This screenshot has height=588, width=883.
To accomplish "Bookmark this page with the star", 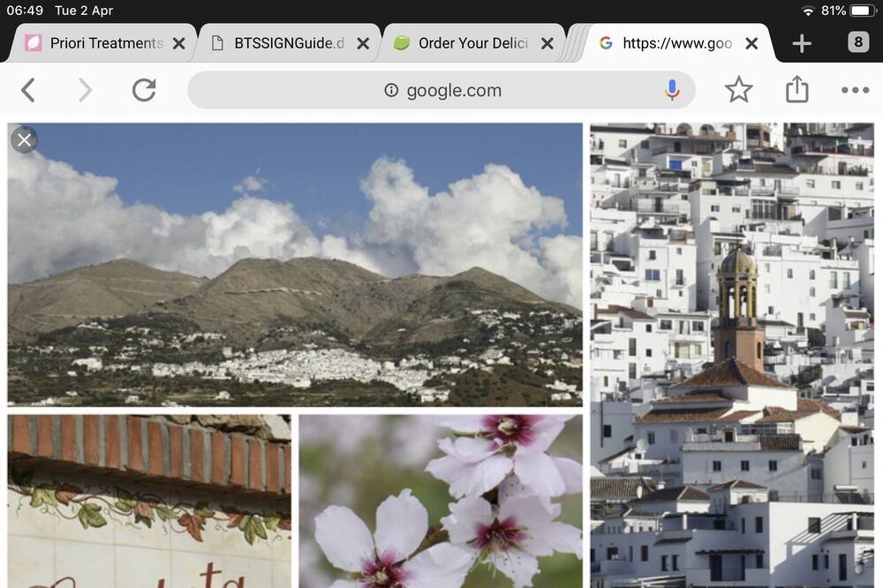I will (738, 89).
